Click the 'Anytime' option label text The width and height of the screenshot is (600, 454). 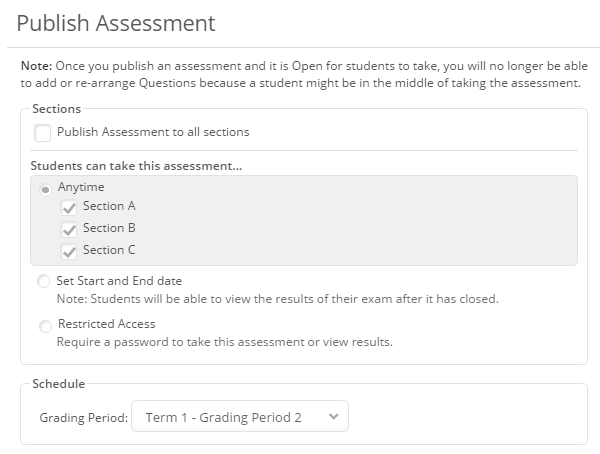pyautogui.click(x=81, y=187)
